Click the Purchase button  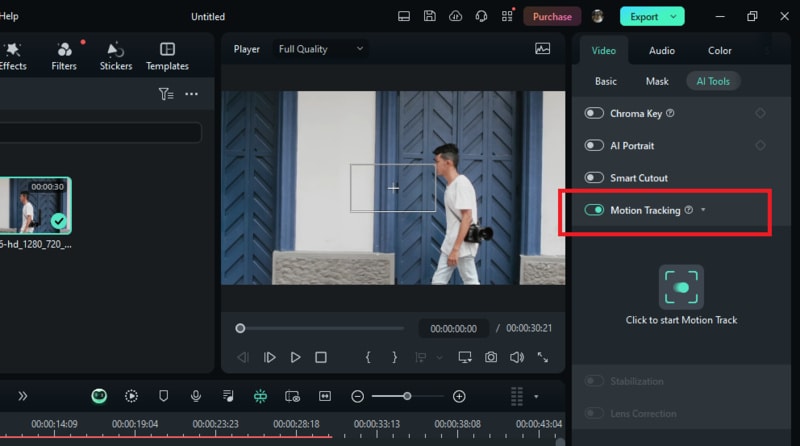[x=552, y=16]
